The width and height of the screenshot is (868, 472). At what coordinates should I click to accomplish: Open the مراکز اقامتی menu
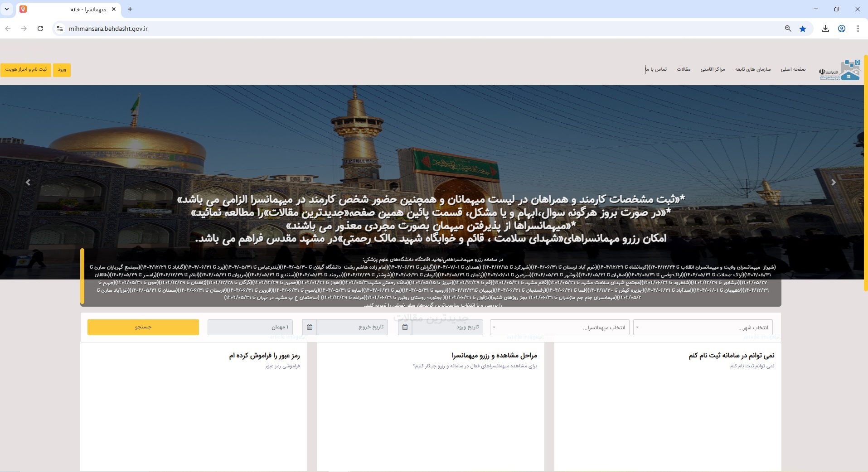click(713, 69)
